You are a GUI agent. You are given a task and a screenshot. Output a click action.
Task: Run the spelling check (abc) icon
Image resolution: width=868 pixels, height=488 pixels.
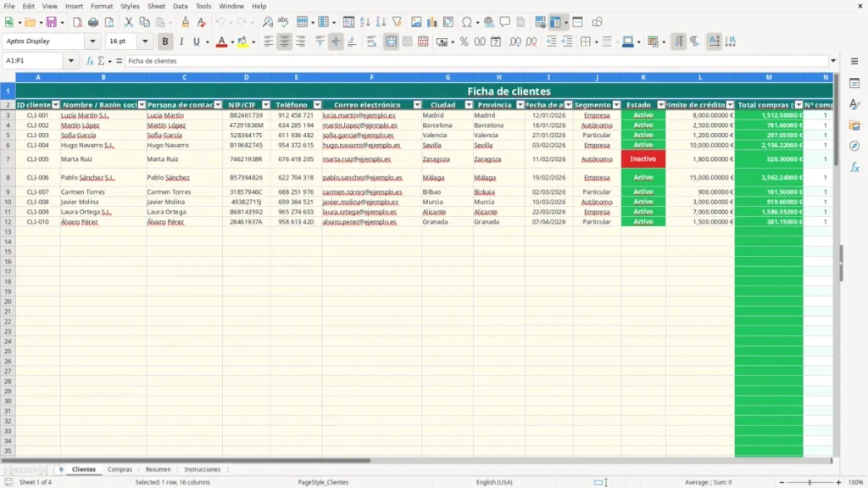pyautogui.click(x=283, y=22)
